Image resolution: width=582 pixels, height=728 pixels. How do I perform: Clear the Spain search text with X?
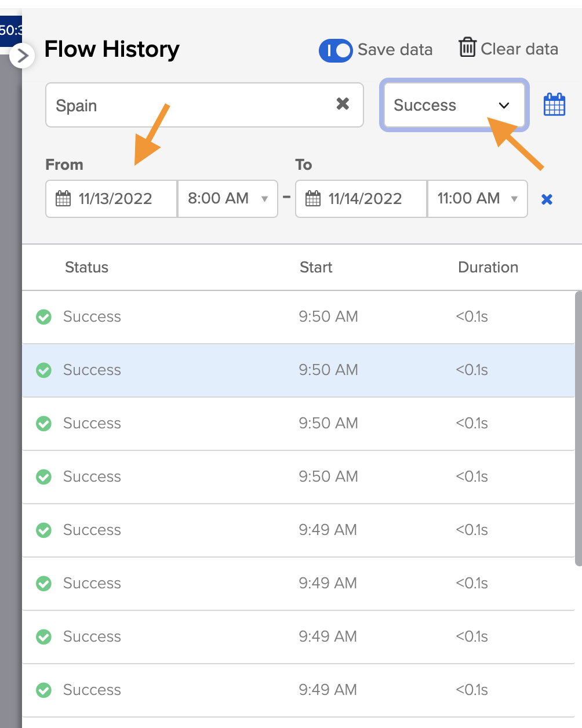343,104
